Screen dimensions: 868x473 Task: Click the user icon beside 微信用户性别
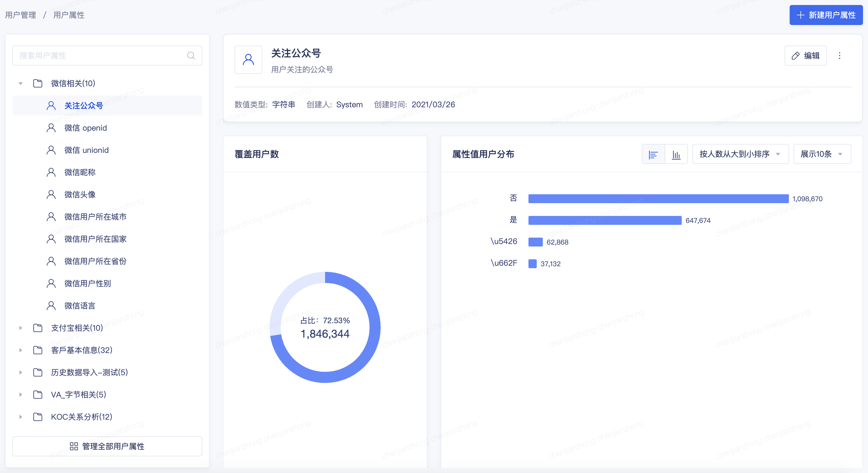click(x=51, y=283)
